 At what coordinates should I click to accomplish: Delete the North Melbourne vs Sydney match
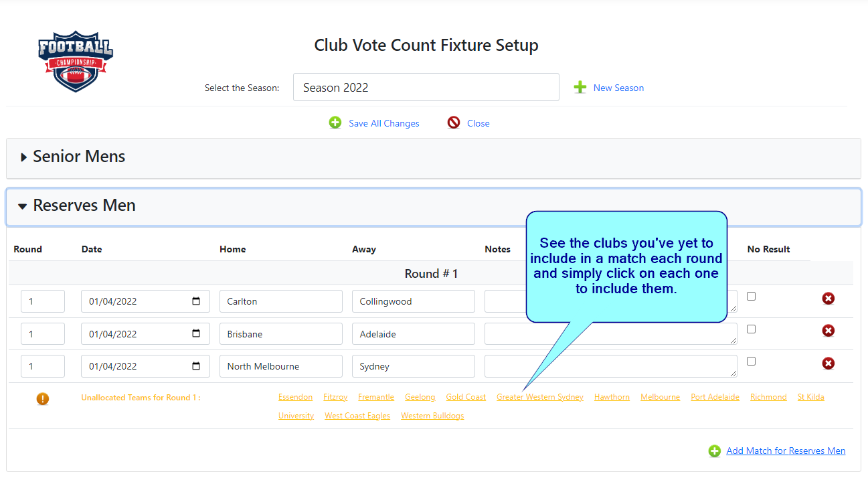click(x=829, y=364)
